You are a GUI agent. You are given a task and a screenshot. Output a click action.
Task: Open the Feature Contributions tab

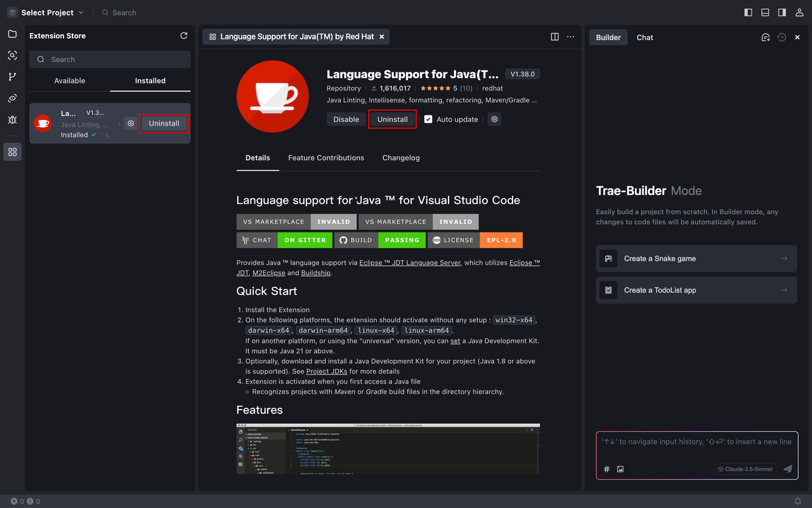point(326,157)
